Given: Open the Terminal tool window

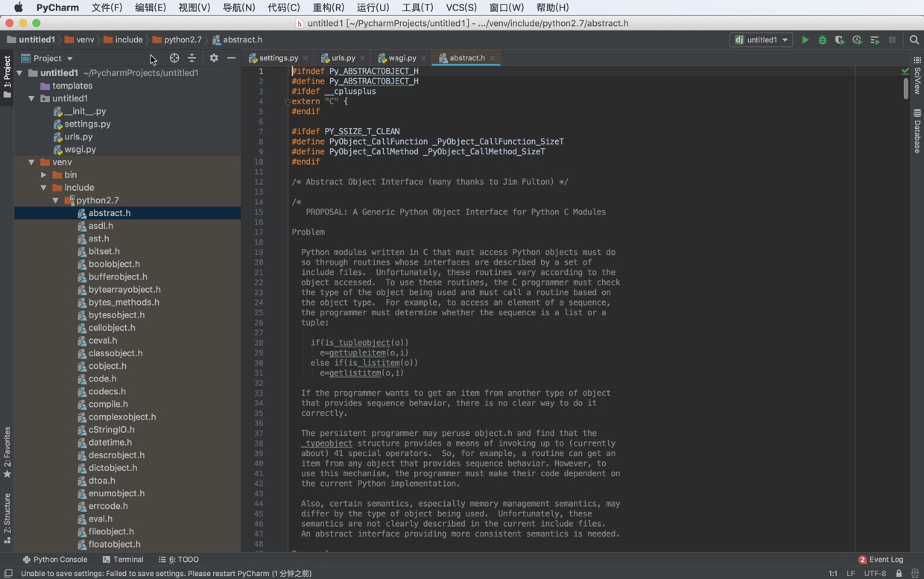Looking at the screenshot, I should pos(123,560).
